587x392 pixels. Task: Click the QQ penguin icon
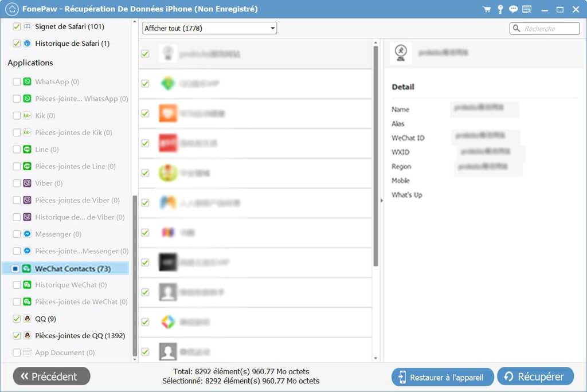(x=28, y=319)
